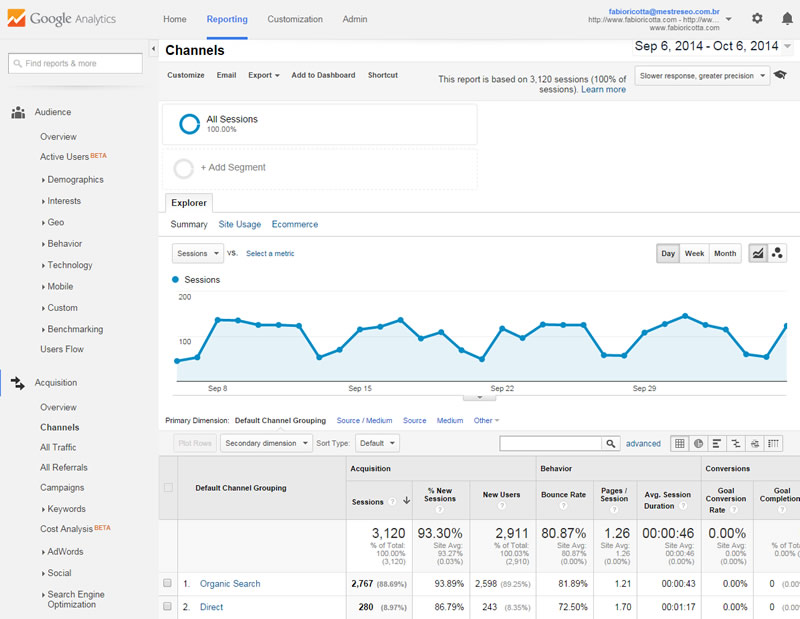Switch to the Ecommerce tab

click(295, 225)
